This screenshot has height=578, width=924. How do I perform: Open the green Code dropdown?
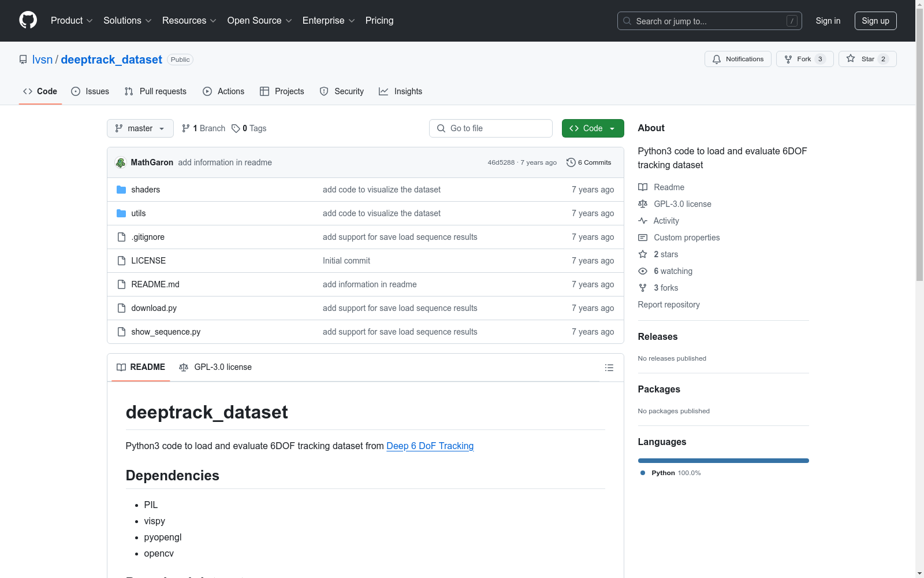(593, 128)
